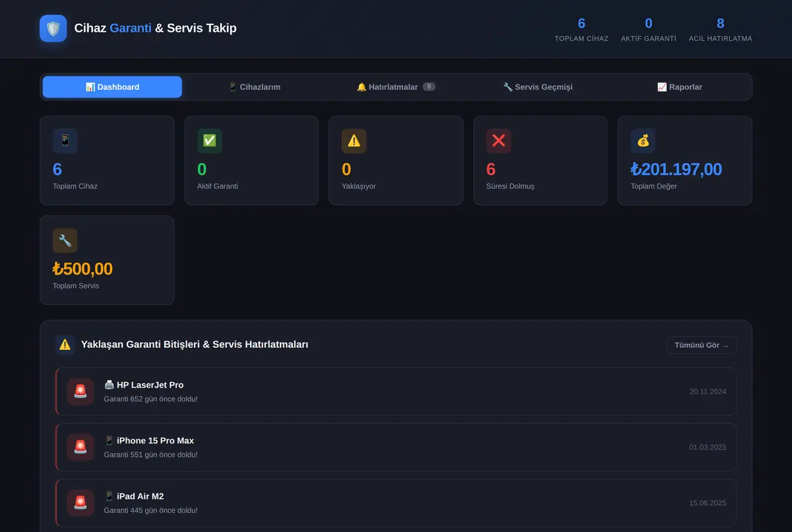Click the siren icon beside iPhone 15 Pro Max
The image size is (792, 532).
81,447
